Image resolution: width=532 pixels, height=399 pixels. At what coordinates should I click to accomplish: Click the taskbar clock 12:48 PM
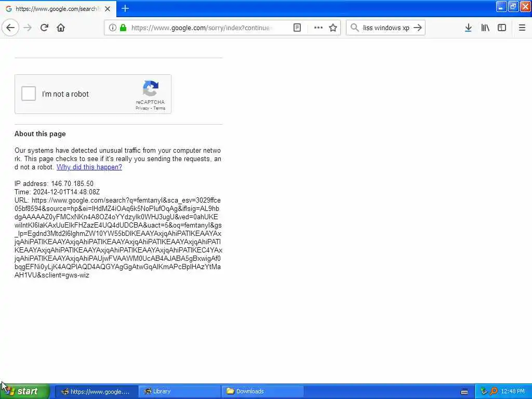pos(513,391)
